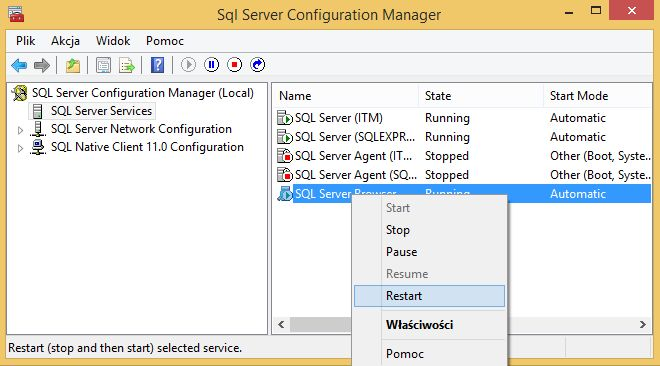Click Automatic start mode of SQL Server Browser

(x=578, y=194)
